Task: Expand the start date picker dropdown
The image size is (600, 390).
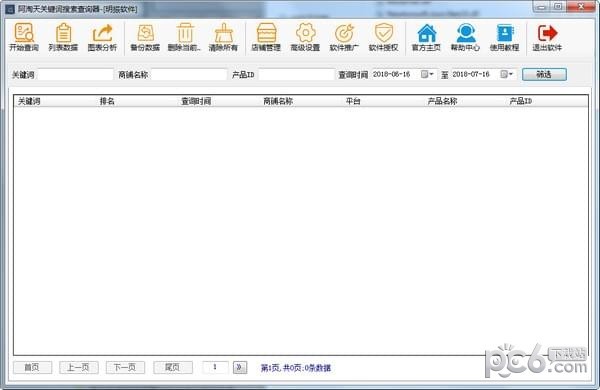Action: (x=427, y=74)
